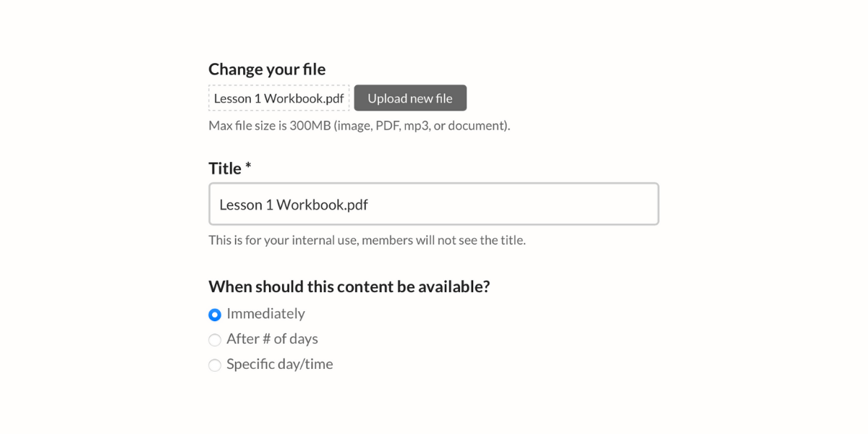Viewport: 868px width, 434px height.
Task: Click the Change your file heading
Action: point(267,69)
